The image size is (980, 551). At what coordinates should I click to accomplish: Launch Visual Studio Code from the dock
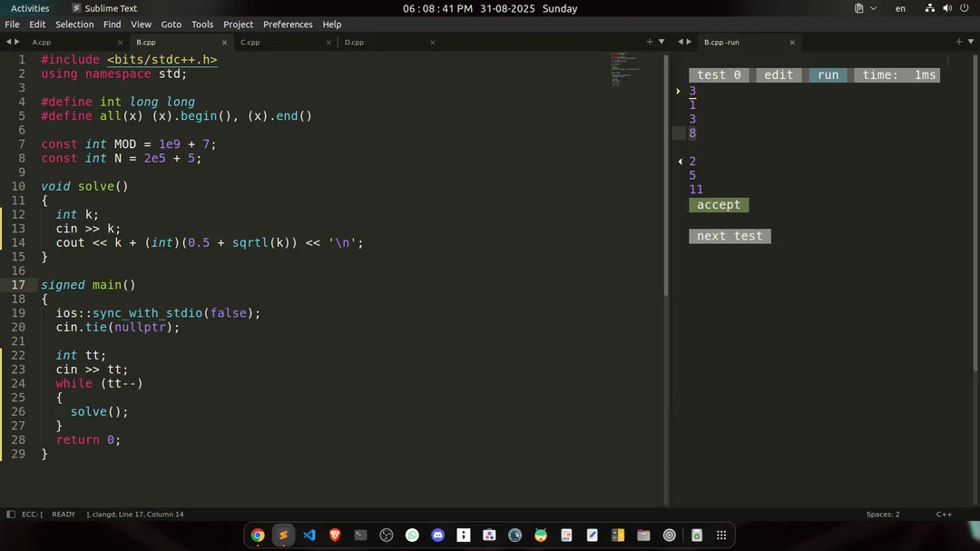(x=309, y=536)
